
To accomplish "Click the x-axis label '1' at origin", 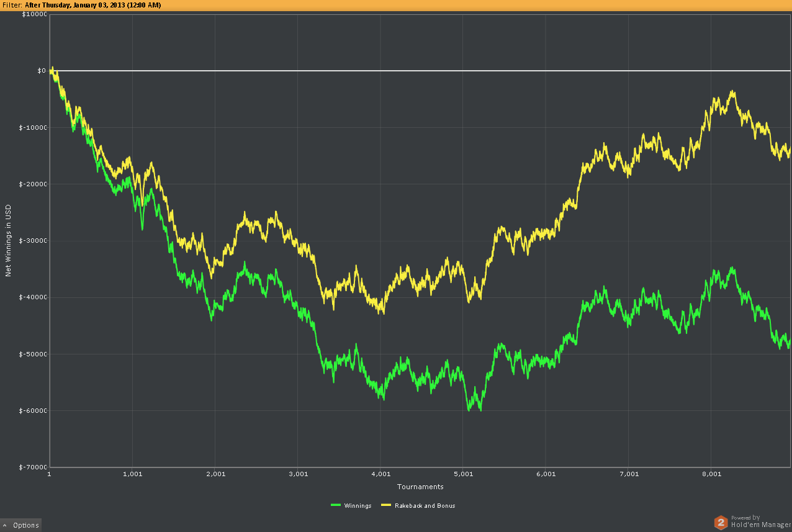I will (50, 474).
